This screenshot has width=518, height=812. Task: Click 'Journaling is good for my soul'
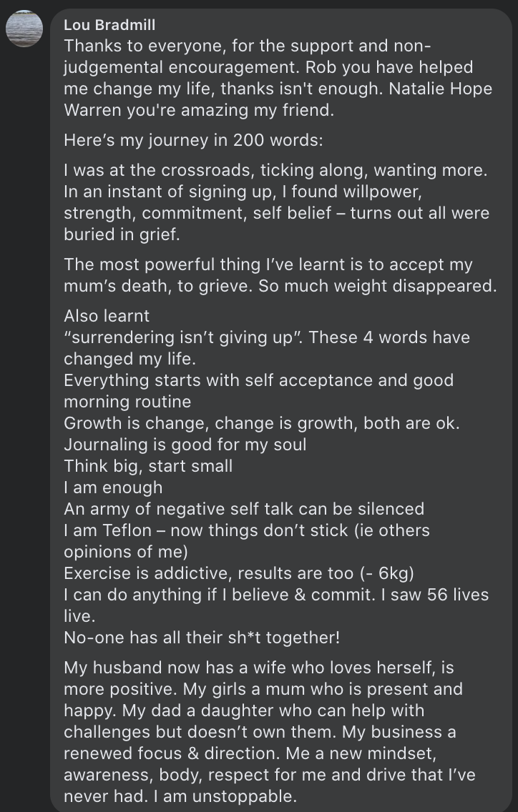tap(185, 445)
